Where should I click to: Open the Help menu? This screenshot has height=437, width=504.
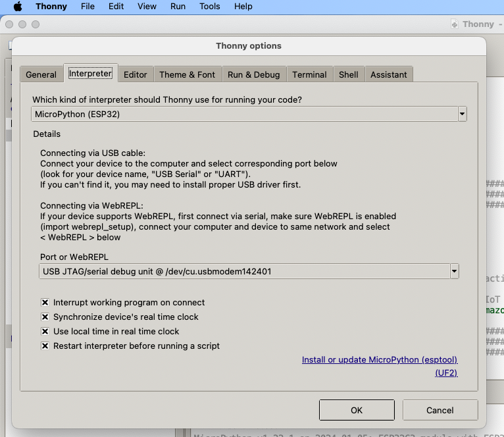[x=243, y=7]
